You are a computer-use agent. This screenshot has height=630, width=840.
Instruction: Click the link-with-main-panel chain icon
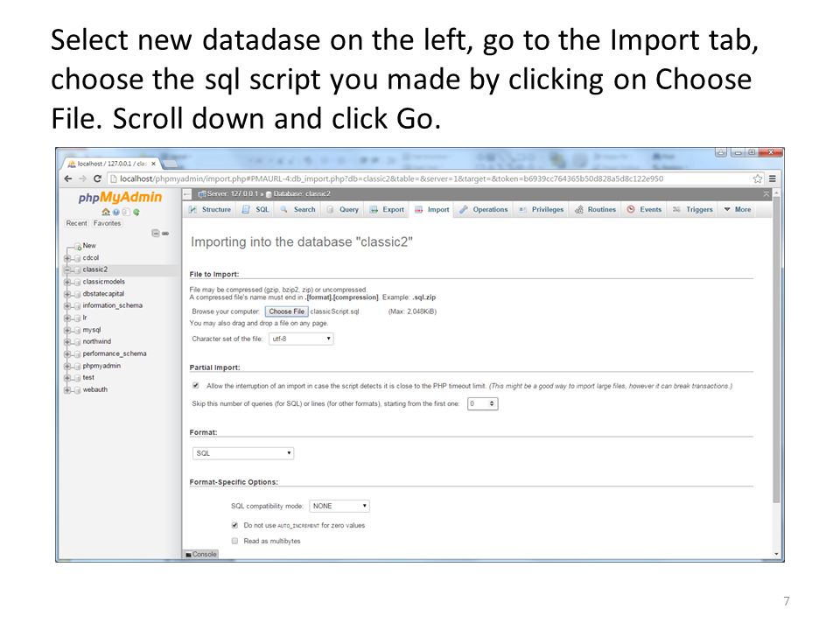point(165,233)
